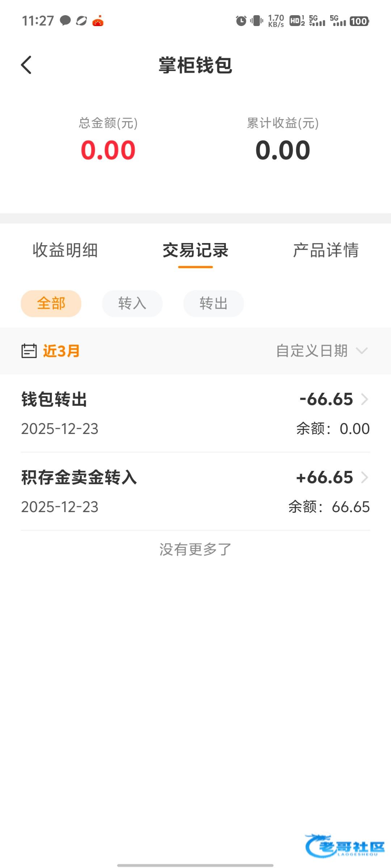Tap the 老哥社区 watermark logo

[345, 846]
